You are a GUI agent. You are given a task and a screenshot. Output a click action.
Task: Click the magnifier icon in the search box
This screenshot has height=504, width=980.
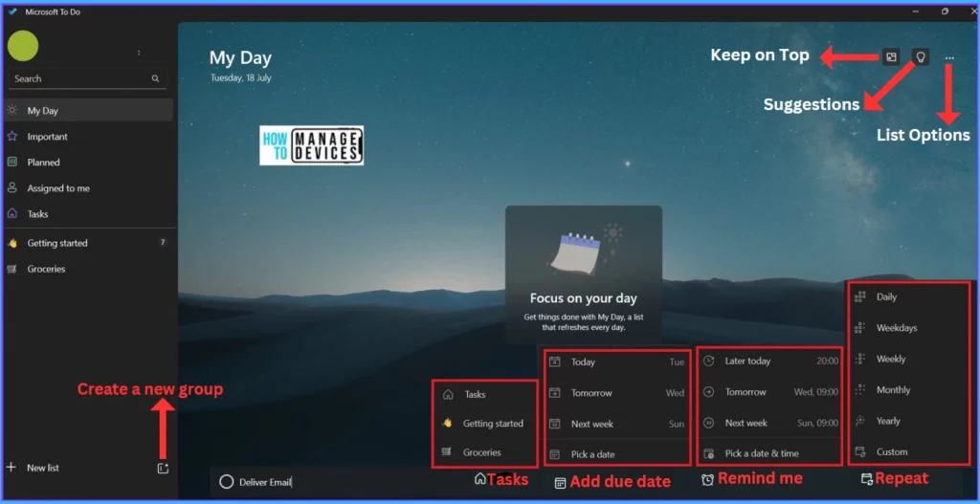[155, 78]
